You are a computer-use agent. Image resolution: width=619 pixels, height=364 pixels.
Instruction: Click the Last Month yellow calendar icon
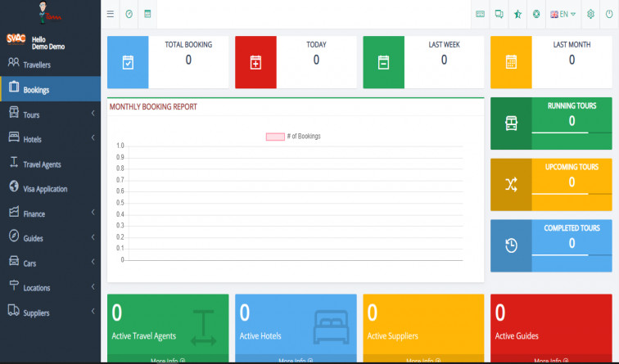coord(511,62)
